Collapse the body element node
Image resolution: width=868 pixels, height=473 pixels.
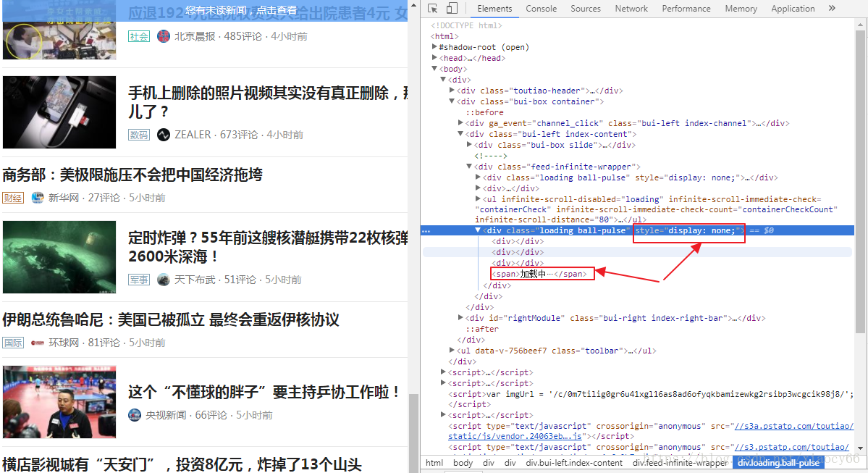pos(434,69)
